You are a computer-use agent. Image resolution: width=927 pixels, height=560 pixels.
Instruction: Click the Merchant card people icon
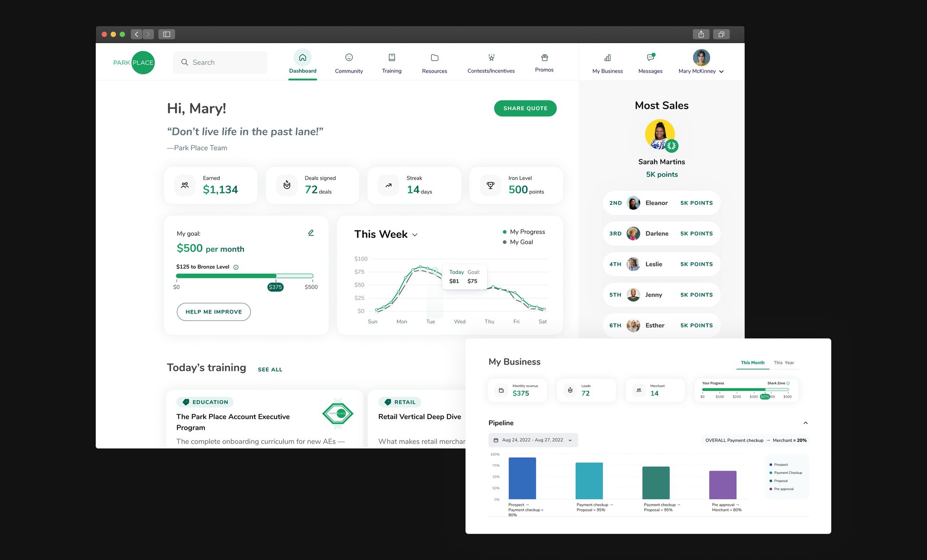pos(639,390)
